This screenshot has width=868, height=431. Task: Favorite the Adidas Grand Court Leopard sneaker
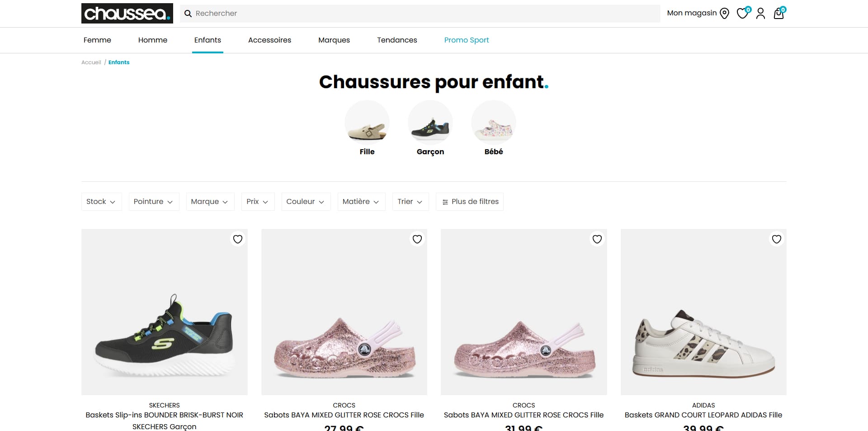777,239
